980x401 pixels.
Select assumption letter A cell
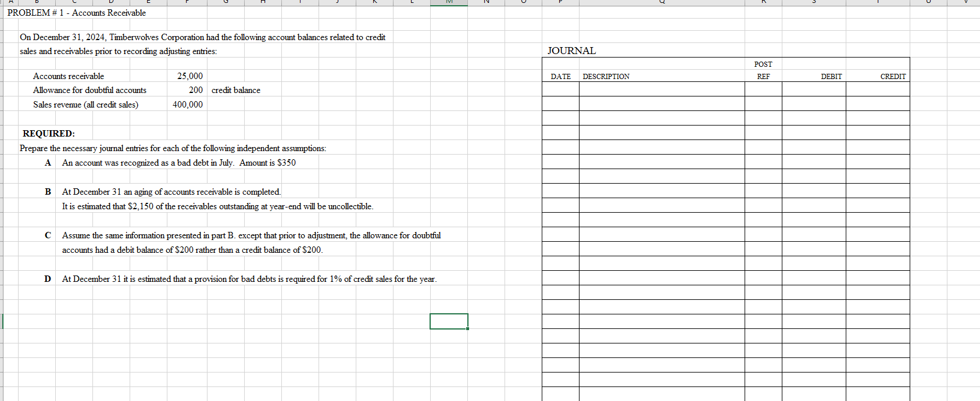click(48, 163)
